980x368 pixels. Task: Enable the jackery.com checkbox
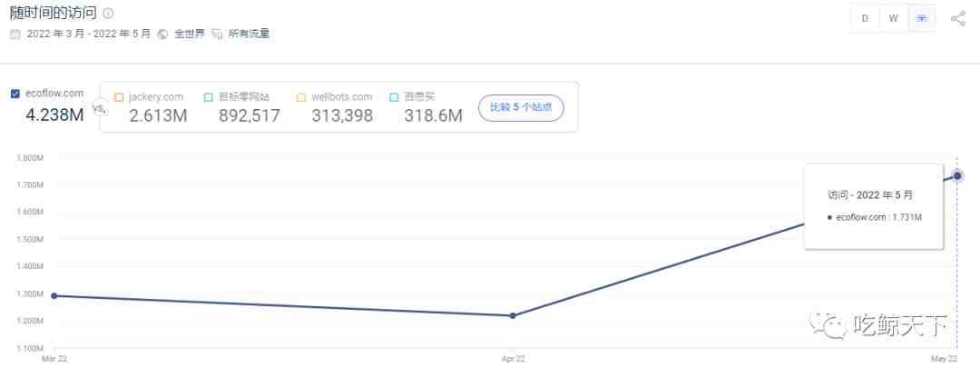coord(120,97)
